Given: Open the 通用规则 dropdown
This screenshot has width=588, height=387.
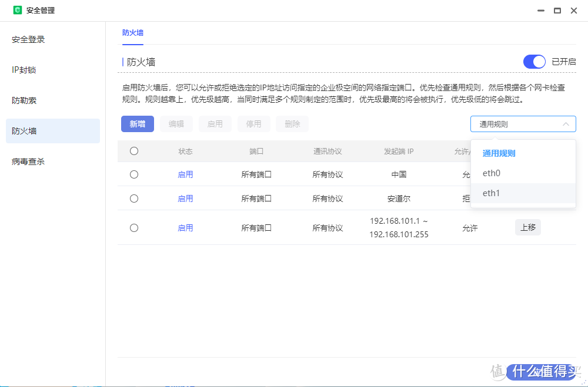Looking at the screenshot, I should pyautogui.click(x=522, y=124).
